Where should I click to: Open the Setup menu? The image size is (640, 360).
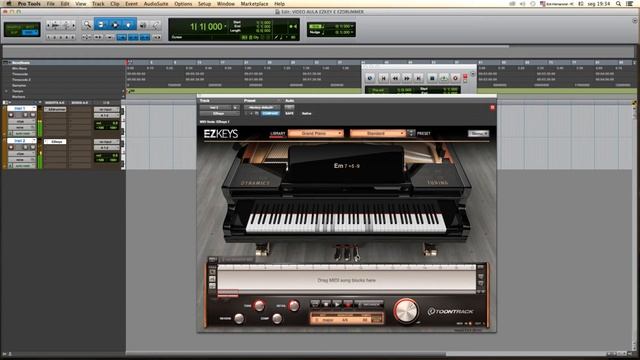(x=204, y=4)
